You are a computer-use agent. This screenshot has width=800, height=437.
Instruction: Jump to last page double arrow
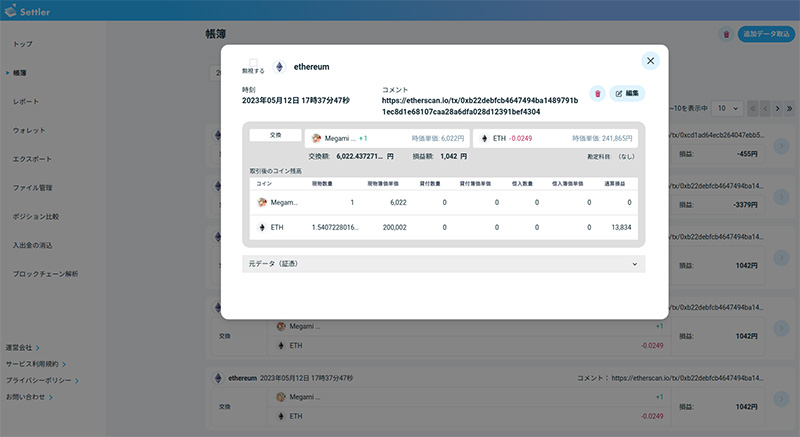pos(789,109)
